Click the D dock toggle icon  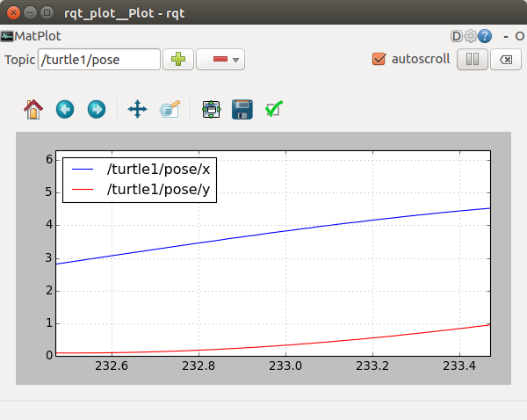click(457, 36)
